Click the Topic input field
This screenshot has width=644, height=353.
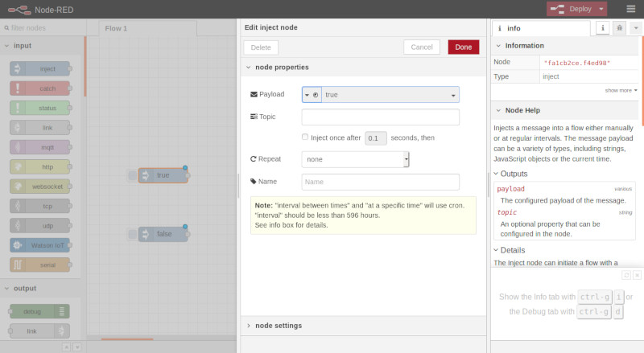[380, 117]
